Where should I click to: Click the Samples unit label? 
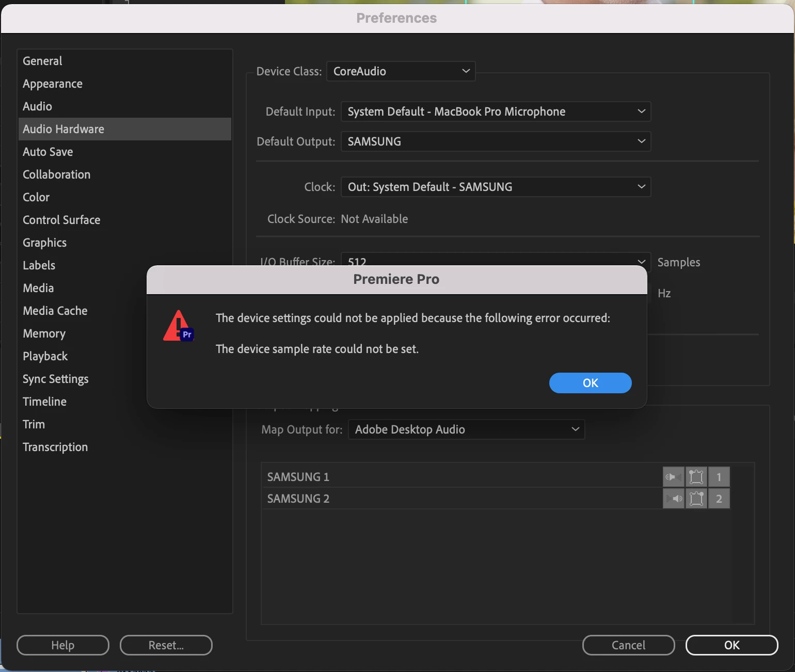point(679,262)
